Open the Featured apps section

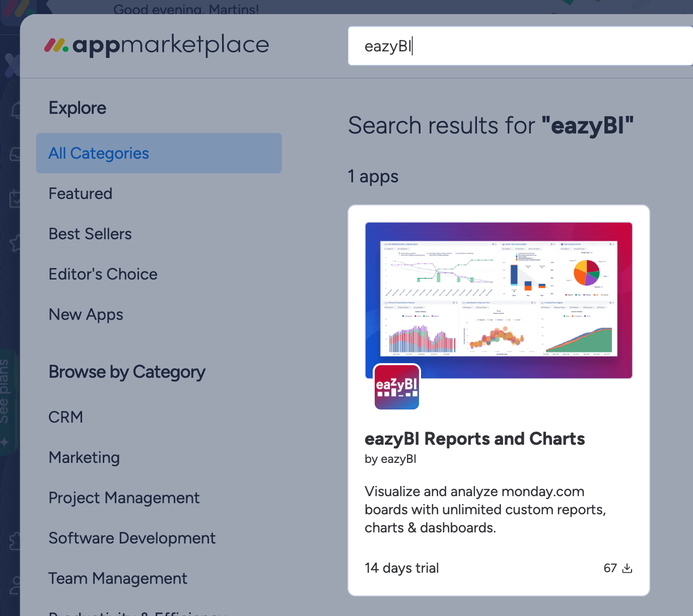click(x=81, y=193)
